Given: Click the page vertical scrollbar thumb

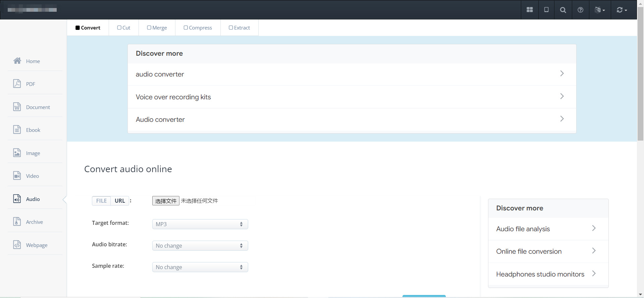Looking at the screenshot, I should [x=640, y=74].
